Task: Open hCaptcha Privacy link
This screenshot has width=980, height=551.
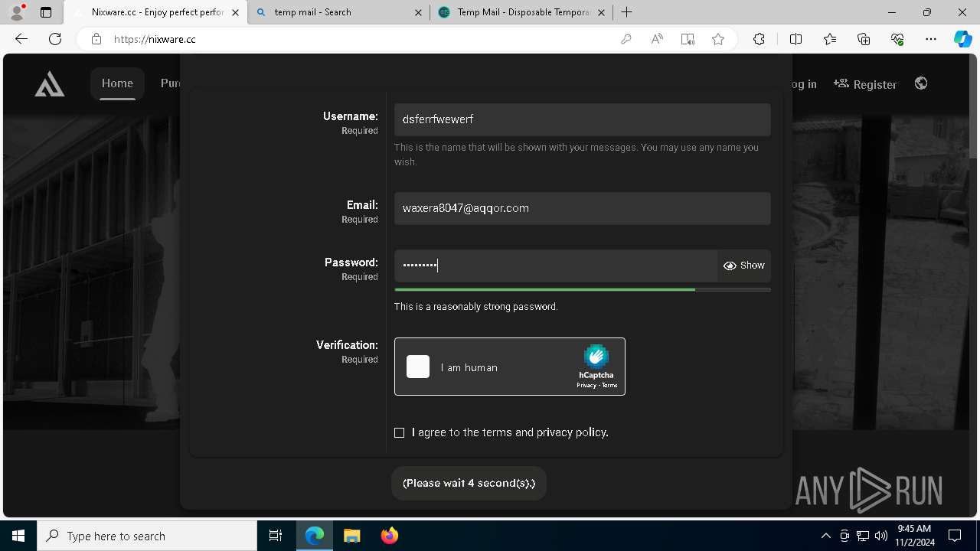Action: [586, 386]
